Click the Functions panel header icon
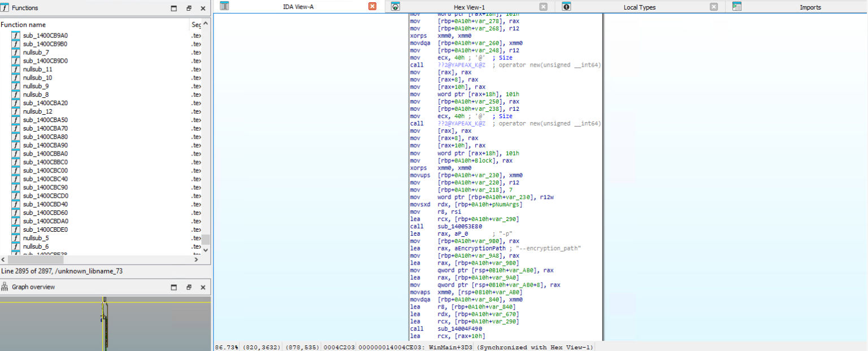Screen dimensions: 868x351 coord(5,8)
